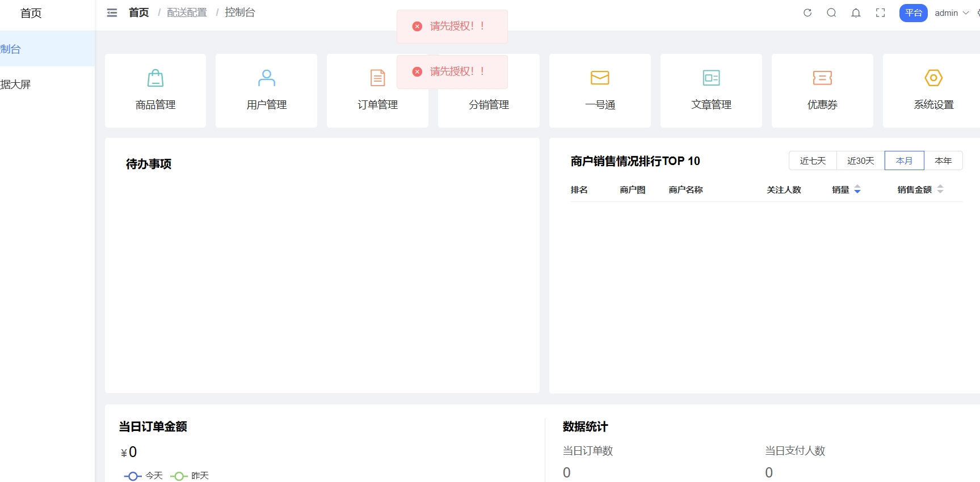Open 一号通 envelope shortcut
Image resolution: width=980 pixels, height=482 pixels.
[600, 90]
